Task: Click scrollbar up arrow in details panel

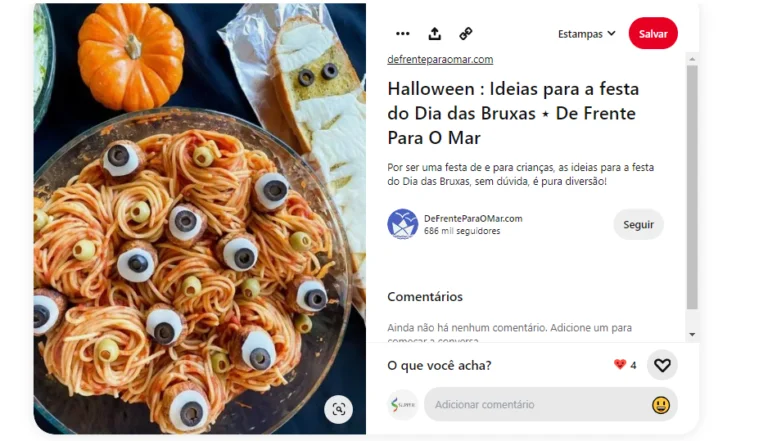Action: pos(692,59)
